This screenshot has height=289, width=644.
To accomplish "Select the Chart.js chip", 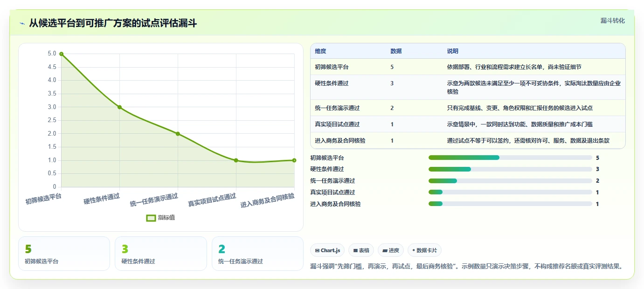I will (327, 250).
